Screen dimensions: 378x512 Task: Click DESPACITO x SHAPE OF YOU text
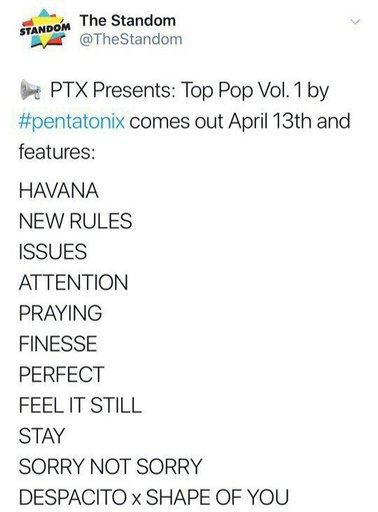154,497
